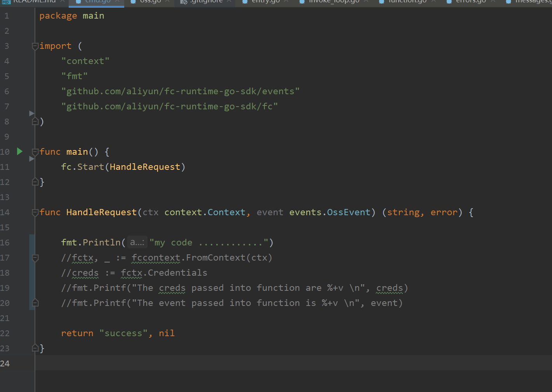The width and height of the screenshot is (552, 392).
Task: Click the "my code ............" string literal
Action: (x=209, y=243)
